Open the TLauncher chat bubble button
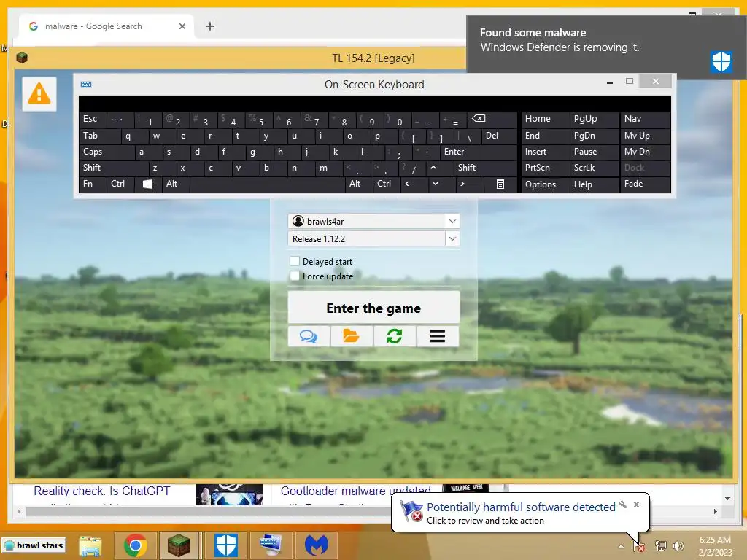The height and width of the screenshot is (560, 747). click(309, 336)
